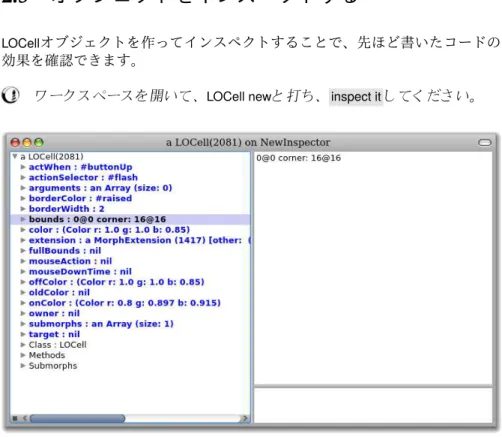This screenshot has width=502, height=437.
Task: Click the scrollbar right arrow in tree pane
Action: 245,418
